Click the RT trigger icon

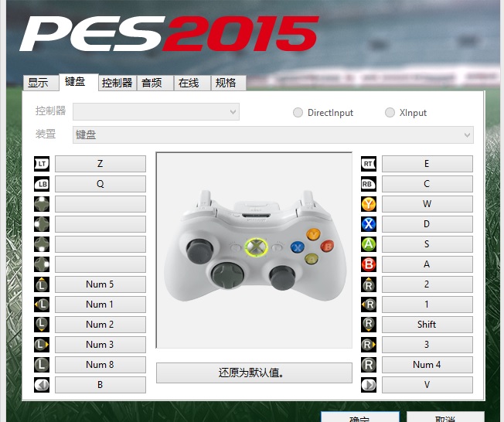(x=369, y=164)
